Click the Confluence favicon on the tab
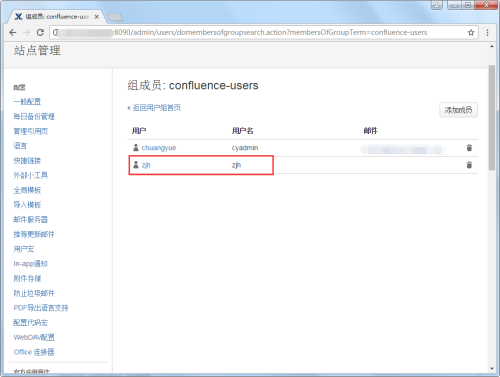The width and height of the screenshot is (500, 377). tap(19, 17)
